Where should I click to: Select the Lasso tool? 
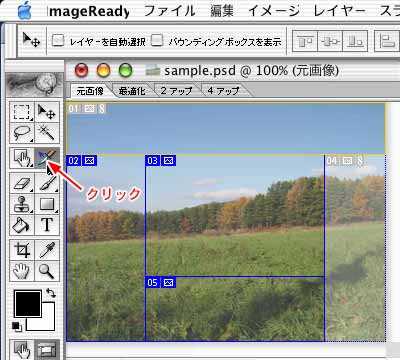click(x=21, y=133)
